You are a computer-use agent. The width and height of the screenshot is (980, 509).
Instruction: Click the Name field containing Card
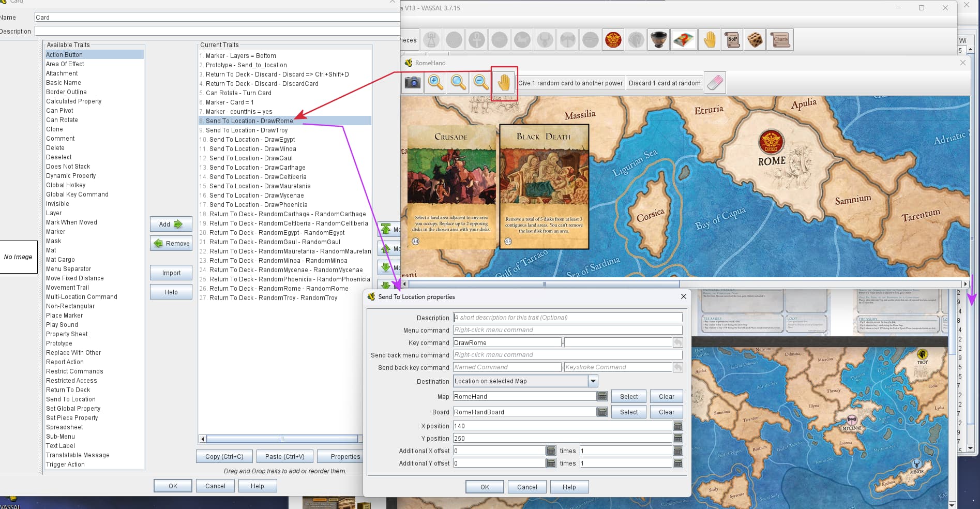pyautogui.click(x=217, y=17)
